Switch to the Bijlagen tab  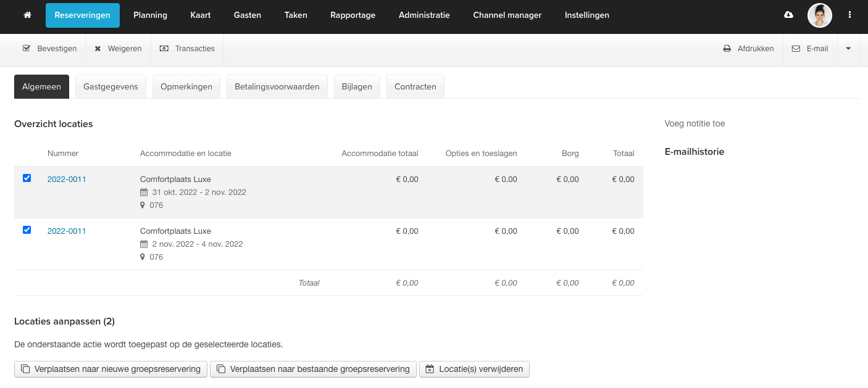(x=357, y=87)
